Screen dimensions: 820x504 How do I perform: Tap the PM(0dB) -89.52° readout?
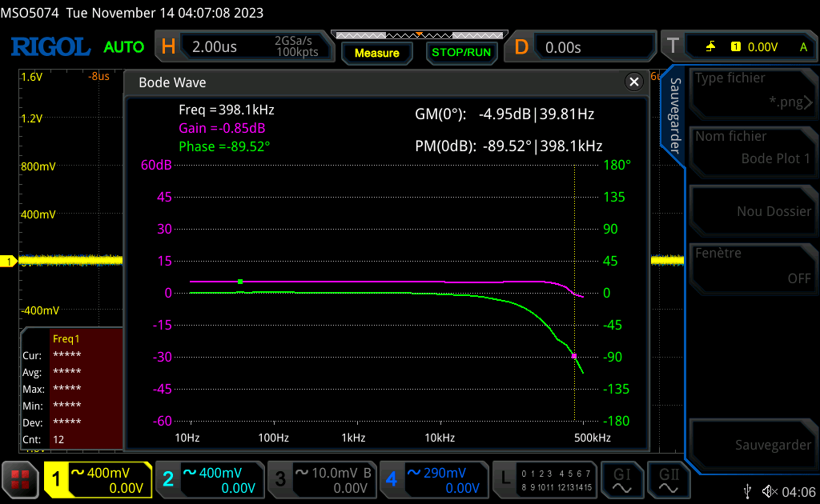click(x=508, y=146)
